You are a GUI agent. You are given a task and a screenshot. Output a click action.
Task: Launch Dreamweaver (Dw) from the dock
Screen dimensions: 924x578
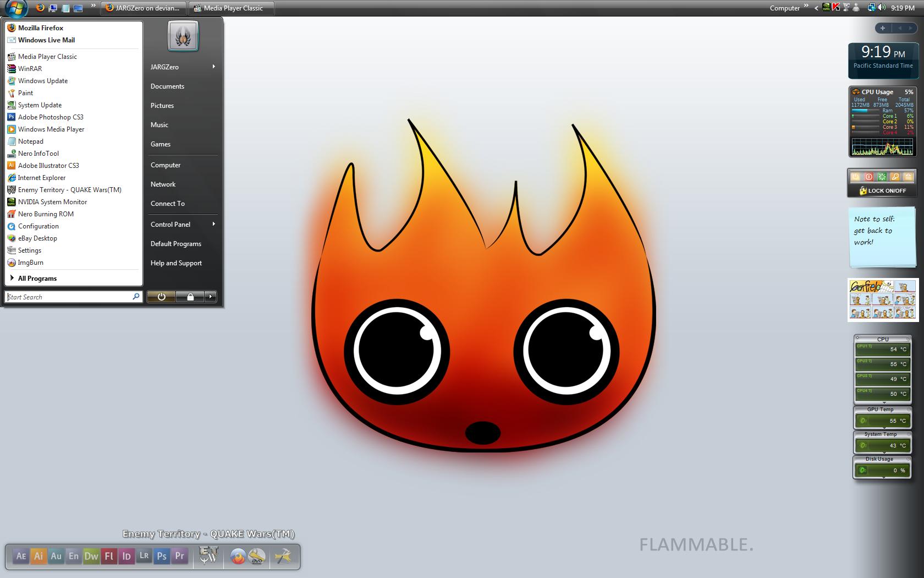click(91, 556)
